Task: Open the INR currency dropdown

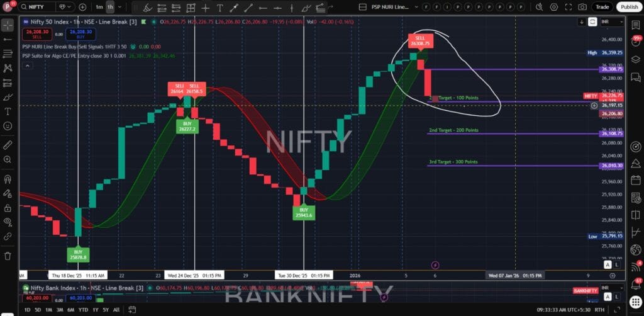Action: 608,21
